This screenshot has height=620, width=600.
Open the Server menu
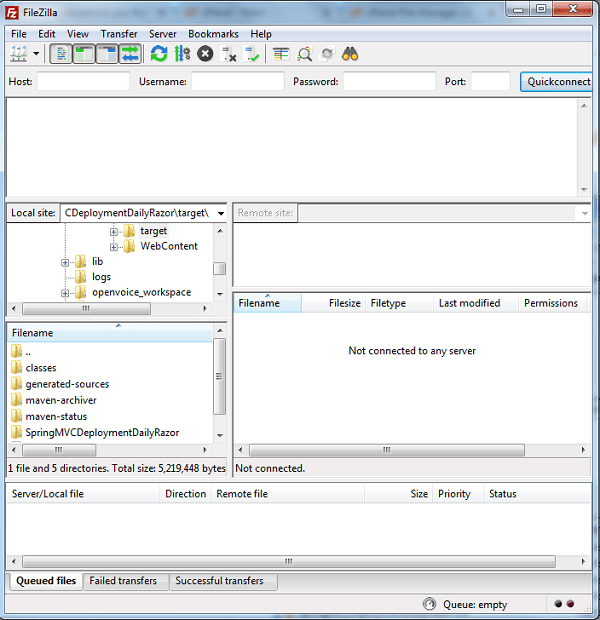click(x=163, y=34)
